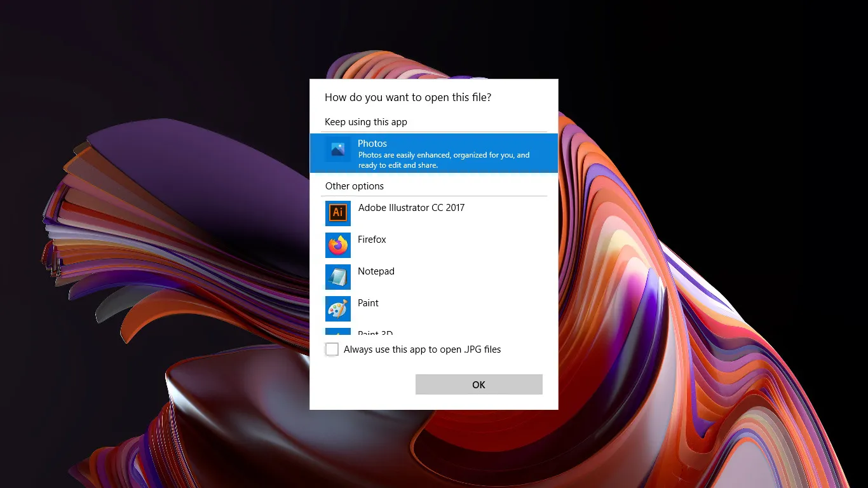
Task: Choose the Firefox browser icon
Action: [x=337, y=245]
